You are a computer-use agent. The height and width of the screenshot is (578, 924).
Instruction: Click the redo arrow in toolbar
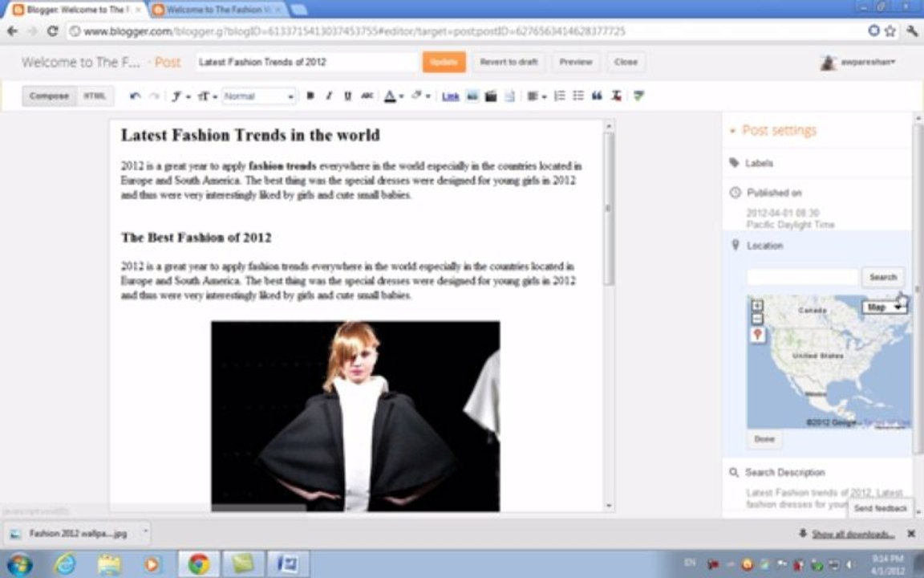154,96
